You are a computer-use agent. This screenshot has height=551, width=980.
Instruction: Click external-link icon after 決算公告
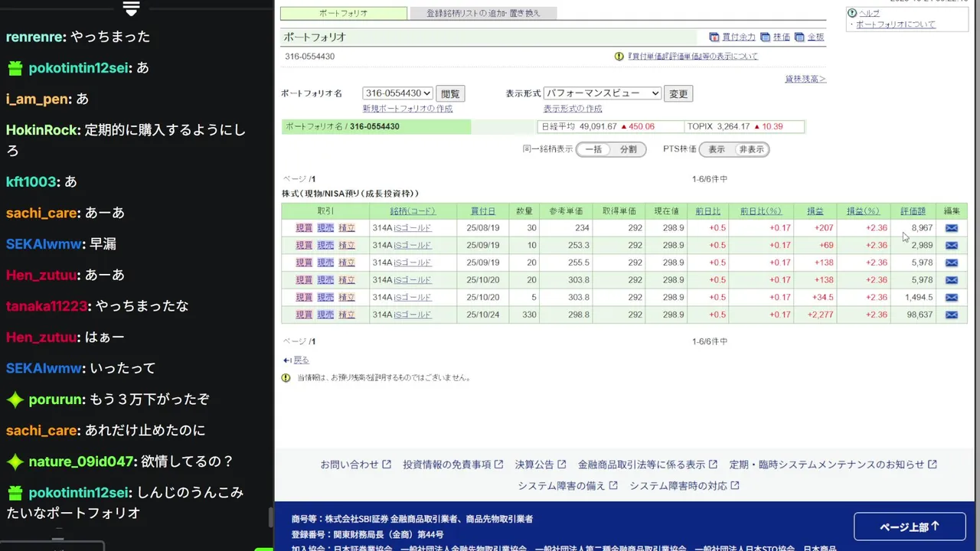pos(561,465)
